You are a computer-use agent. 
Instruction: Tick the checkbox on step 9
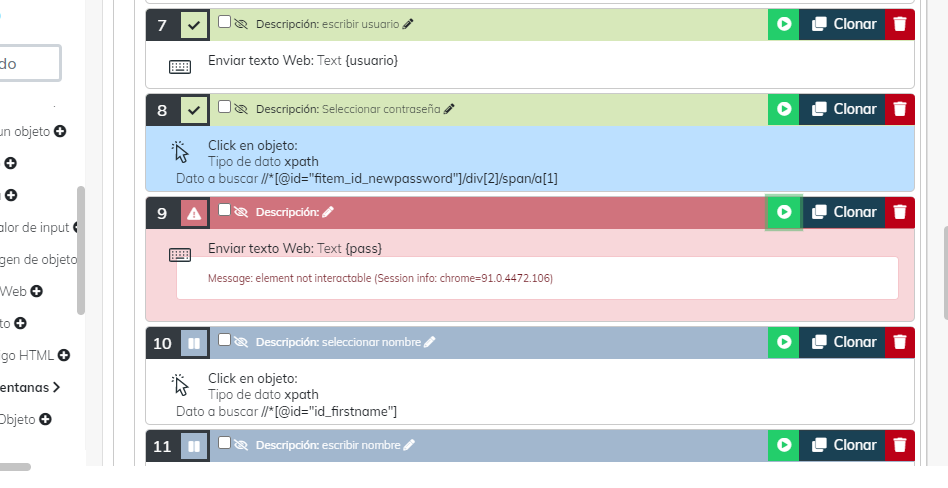click(x=224, y=210)
